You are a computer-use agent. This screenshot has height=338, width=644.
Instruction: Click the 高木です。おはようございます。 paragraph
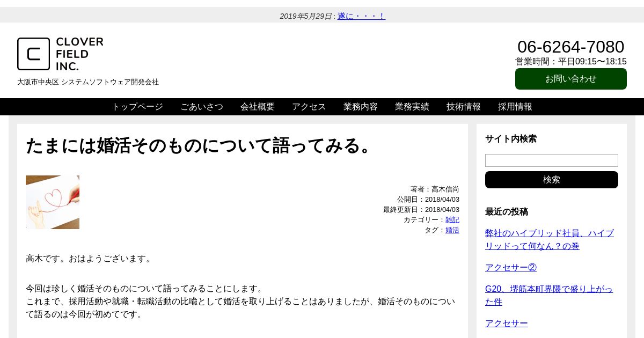(x=90, y=259)
